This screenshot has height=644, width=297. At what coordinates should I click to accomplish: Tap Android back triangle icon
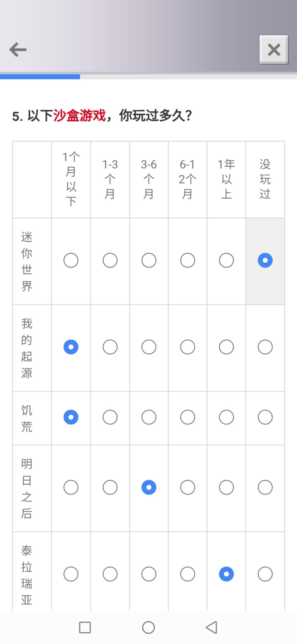(x=212, y=627)
